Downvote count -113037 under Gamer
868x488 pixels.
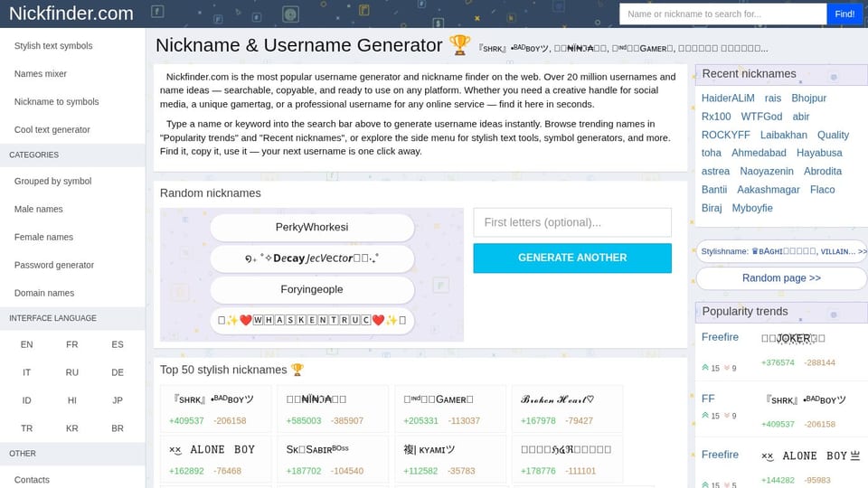point(464,420)
